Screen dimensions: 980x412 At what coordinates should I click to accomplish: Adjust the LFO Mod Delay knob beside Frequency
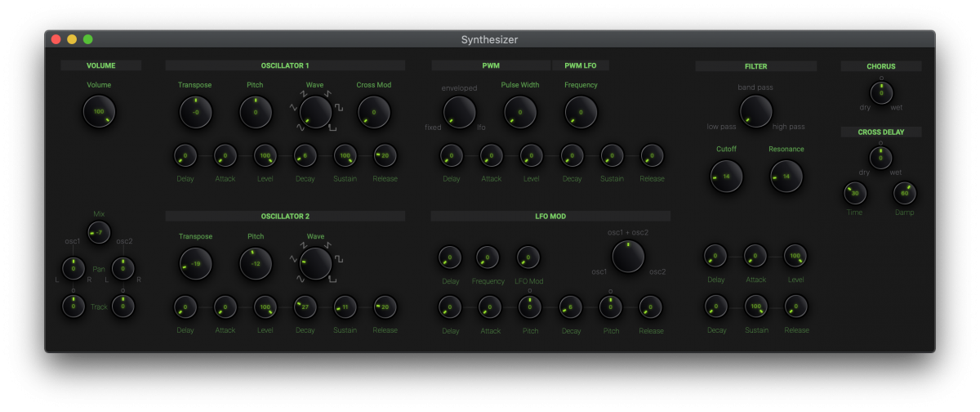pos(450,257)
